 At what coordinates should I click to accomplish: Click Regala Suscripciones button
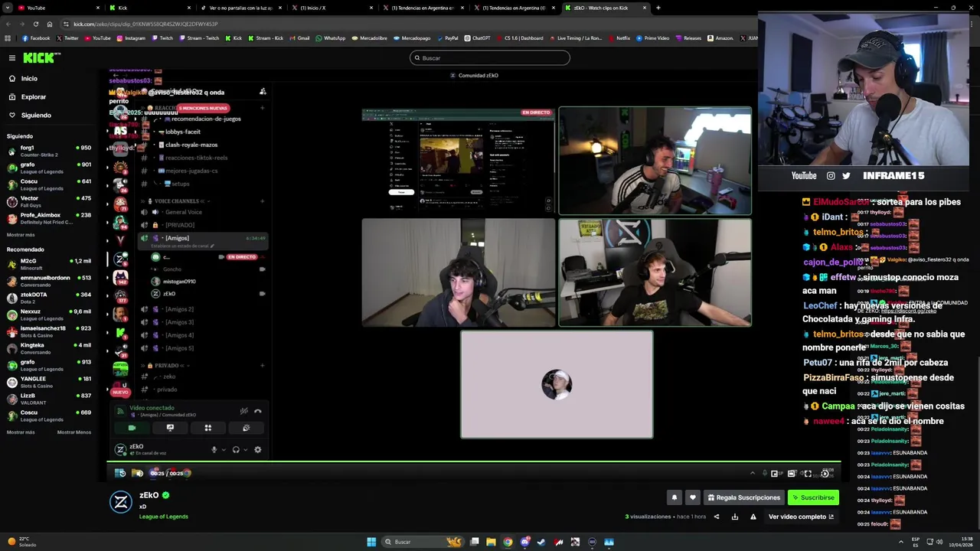[743, 497]
